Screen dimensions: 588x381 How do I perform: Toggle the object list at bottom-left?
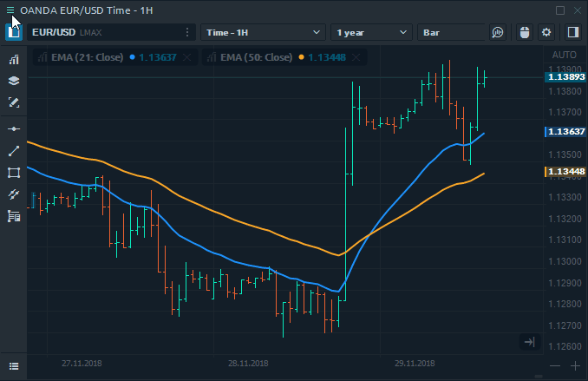(x=14, y=365)
